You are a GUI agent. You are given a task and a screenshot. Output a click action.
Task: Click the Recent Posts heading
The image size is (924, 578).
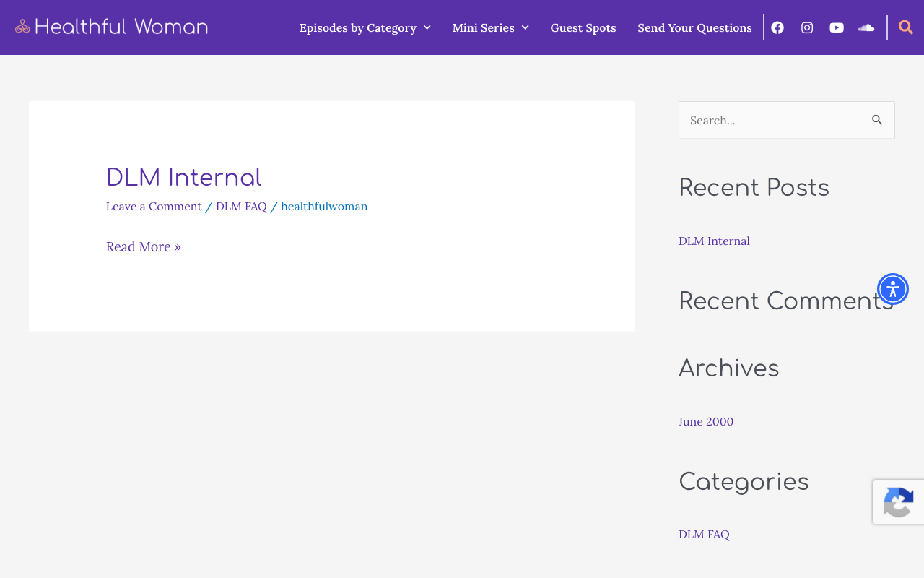[x=754, y=188]
